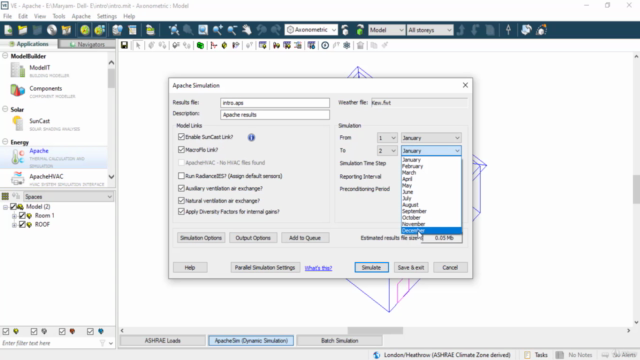Collapse the ModelBuilder section
Image resolution: width=640 pixels, height=360 pixels.
point(5,56)
